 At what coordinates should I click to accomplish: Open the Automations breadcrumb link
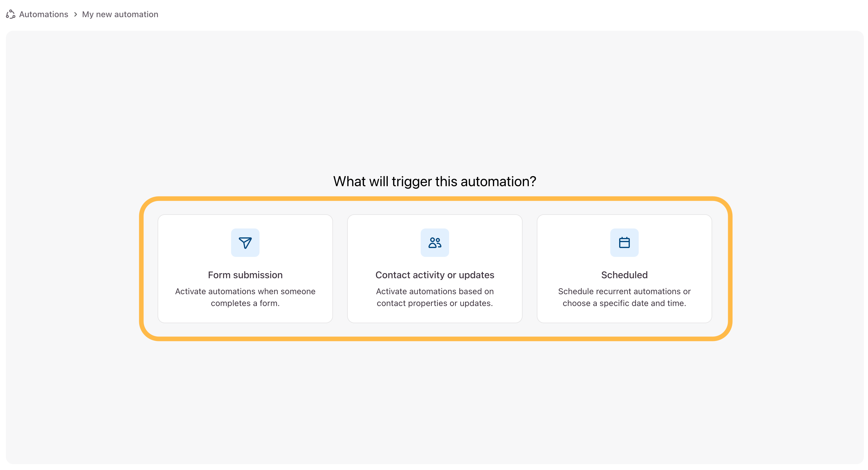click(44, 14)
